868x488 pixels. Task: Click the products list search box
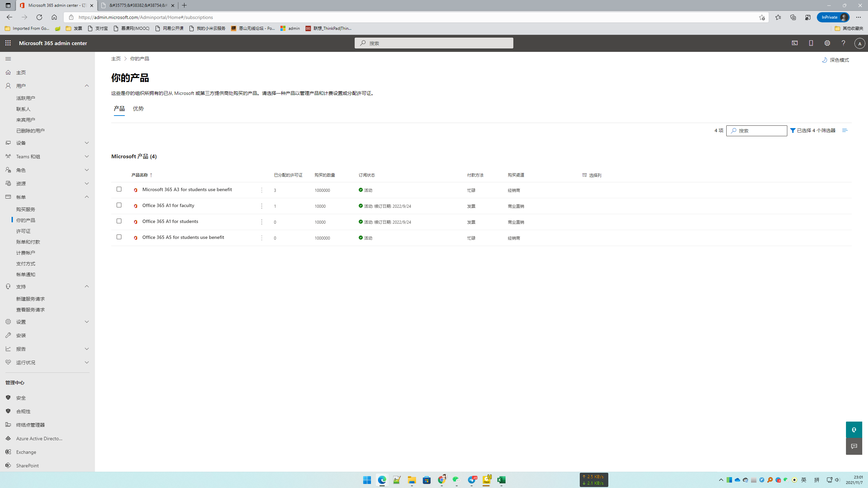(x=756, y=131)
